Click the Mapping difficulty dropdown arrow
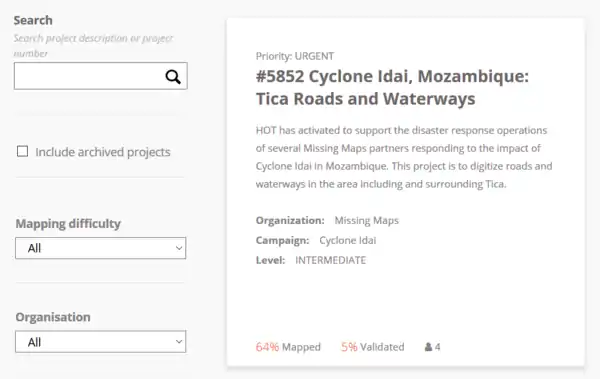The width and height of the screenshot is (600, 379). 179,248
